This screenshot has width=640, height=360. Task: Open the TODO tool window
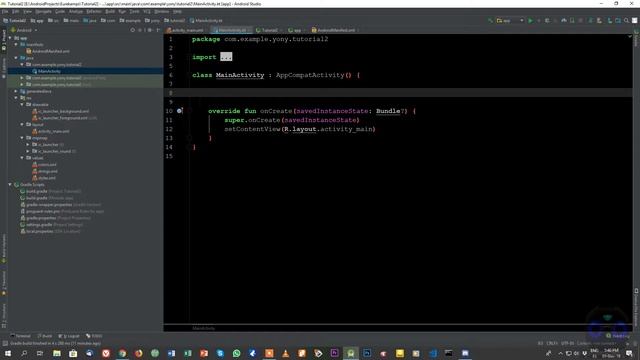pos(94,336)
